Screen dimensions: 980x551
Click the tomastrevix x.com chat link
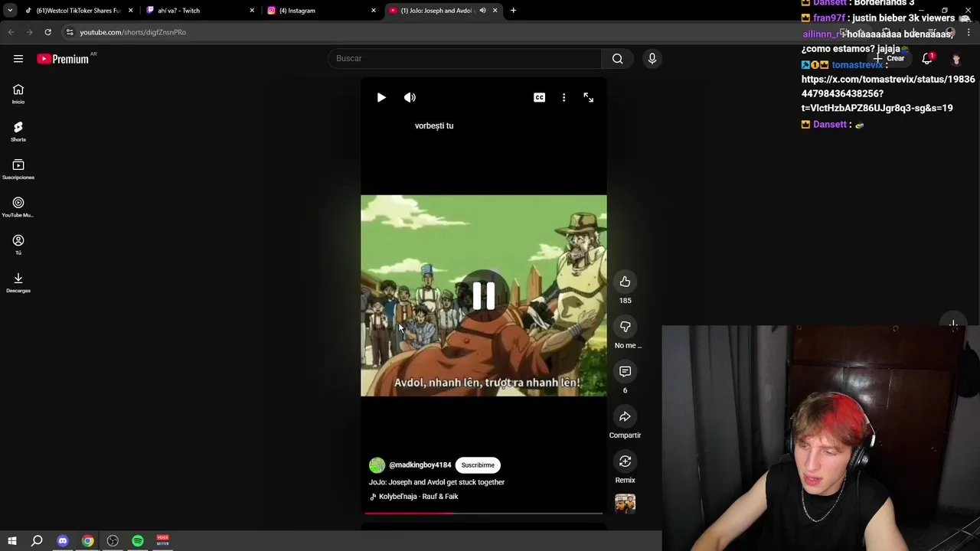[887, 93]
